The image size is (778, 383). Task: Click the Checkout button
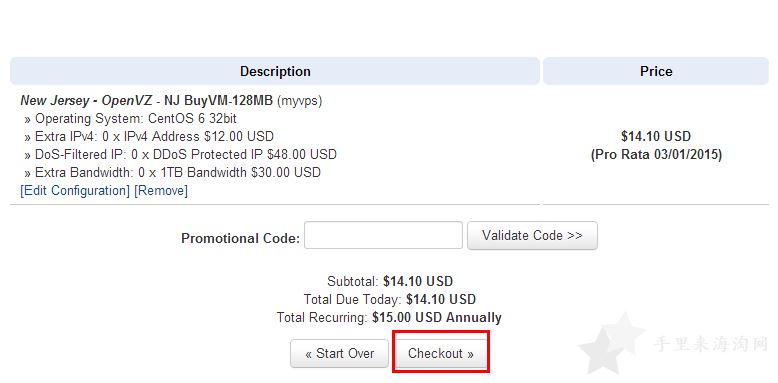click(441, 353)
